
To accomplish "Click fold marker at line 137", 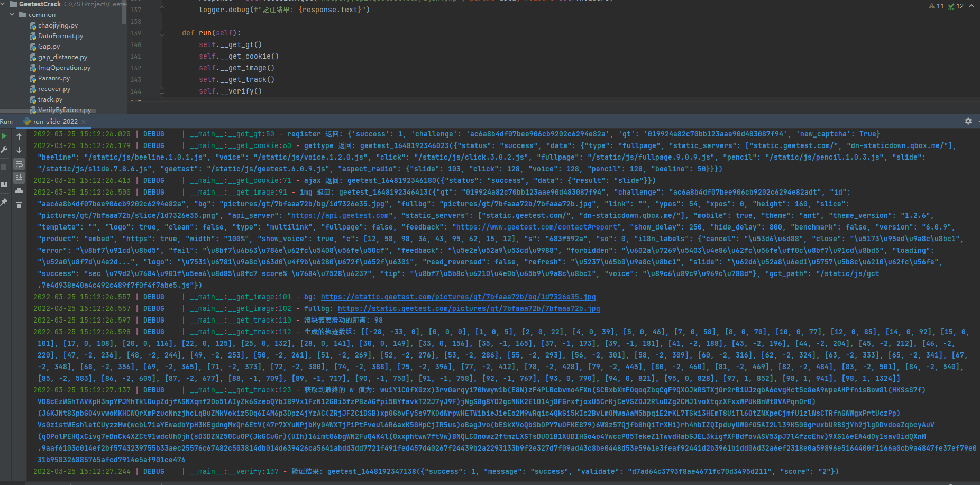I will pyautogui.click(x=162, y=10).
